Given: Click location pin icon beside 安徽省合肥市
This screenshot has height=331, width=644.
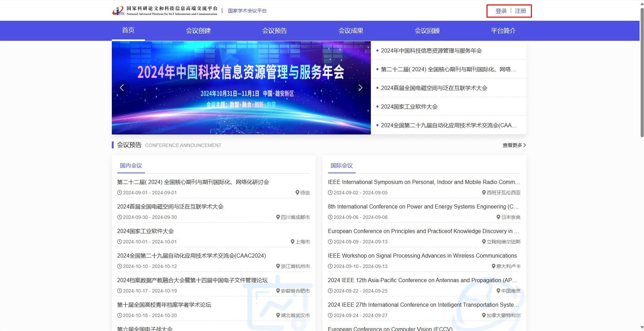Looking at the screenshot, I should pos(278,291).
